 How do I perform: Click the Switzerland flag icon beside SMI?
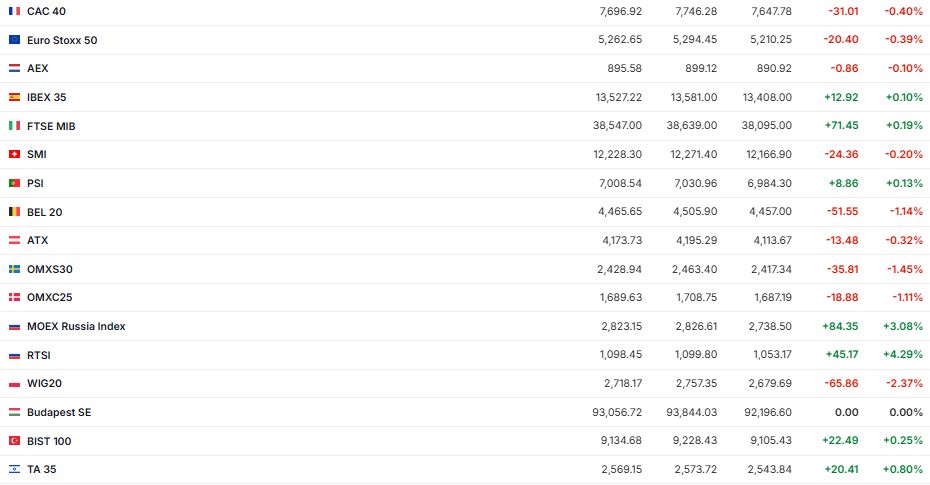[14, 154]
